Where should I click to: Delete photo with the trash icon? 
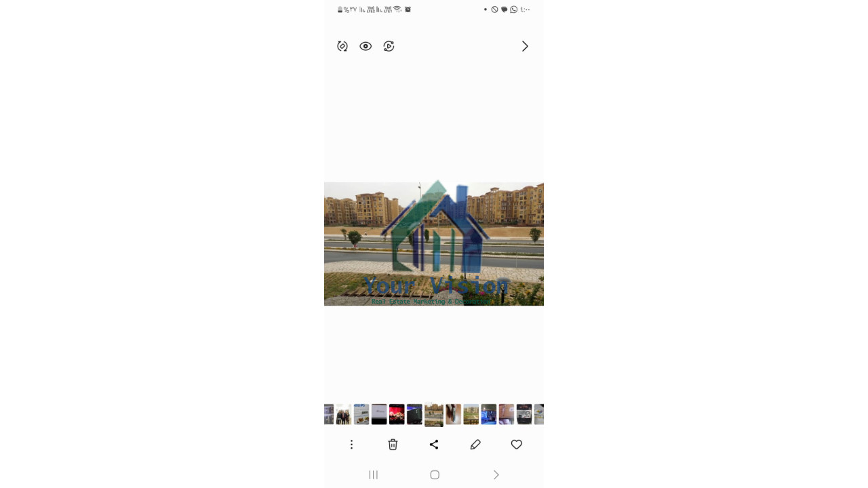point(393,445)
